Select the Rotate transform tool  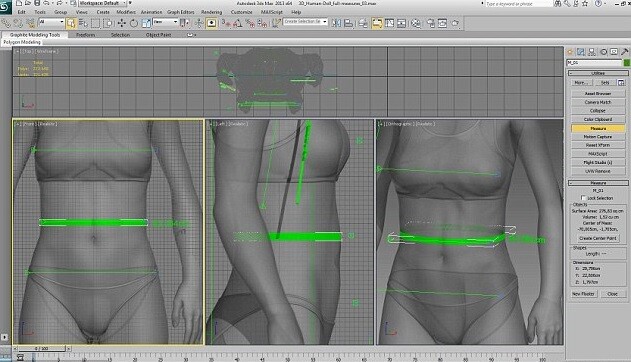point(134,23)
